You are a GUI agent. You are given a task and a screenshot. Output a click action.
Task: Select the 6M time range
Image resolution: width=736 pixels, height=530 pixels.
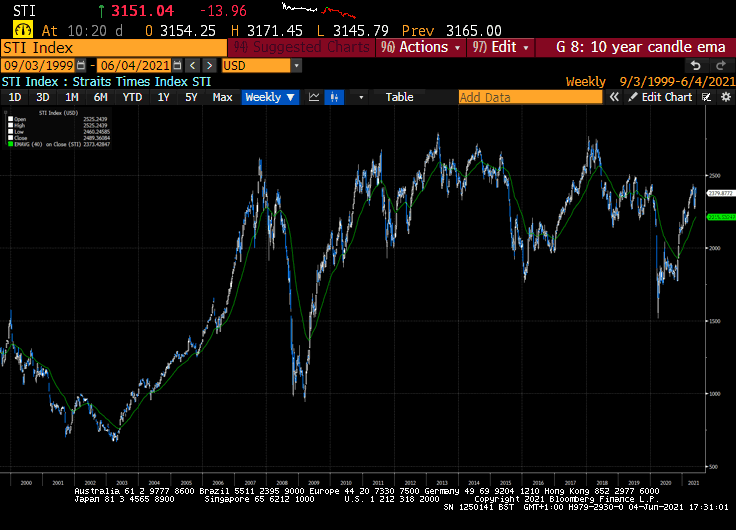click(x=100, y=97)
